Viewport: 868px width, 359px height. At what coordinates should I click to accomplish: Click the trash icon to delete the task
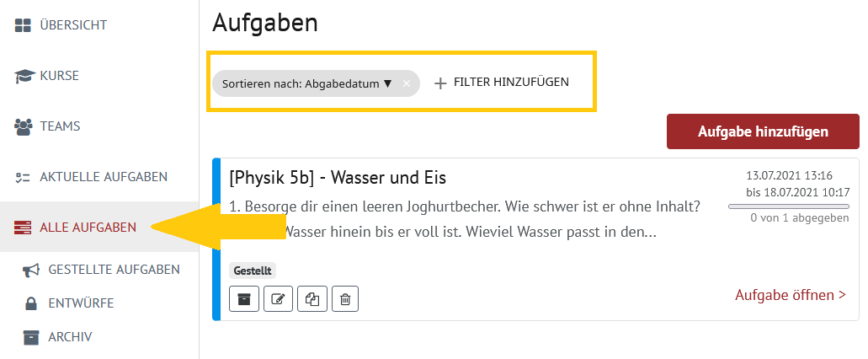[x=345, y=299]
